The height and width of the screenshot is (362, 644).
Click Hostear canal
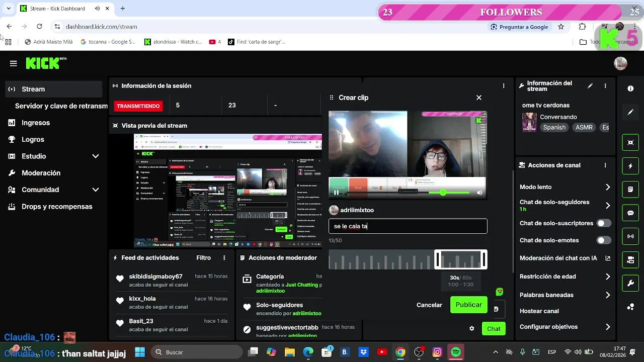click(x=539, y=311)
